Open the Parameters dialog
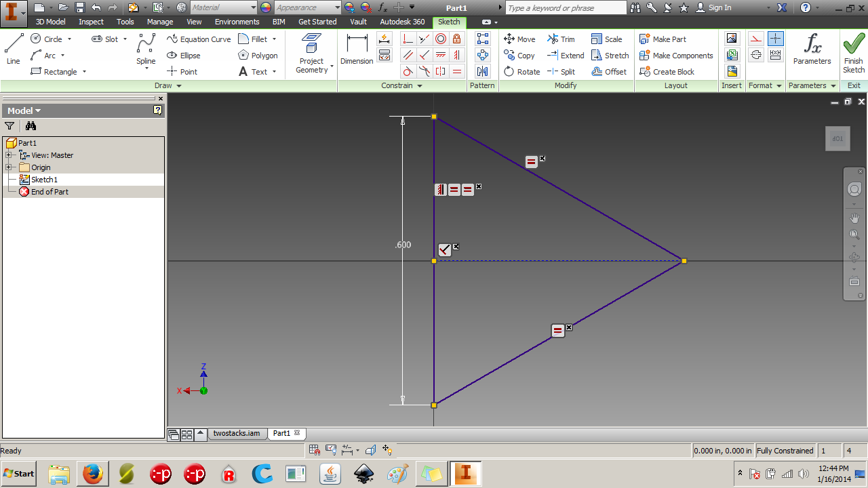This screenshot has height=488, width=868. click(812, 51)
